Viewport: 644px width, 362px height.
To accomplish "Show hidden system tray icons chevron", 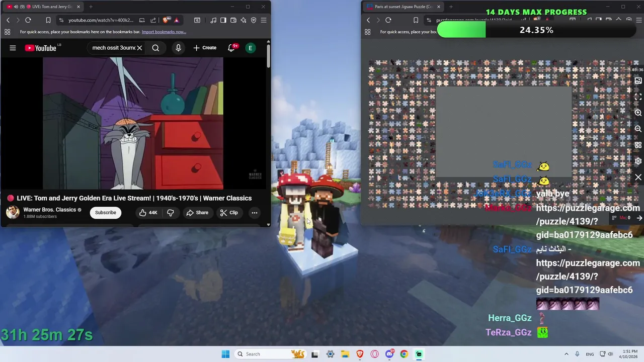I will [566, 354].
